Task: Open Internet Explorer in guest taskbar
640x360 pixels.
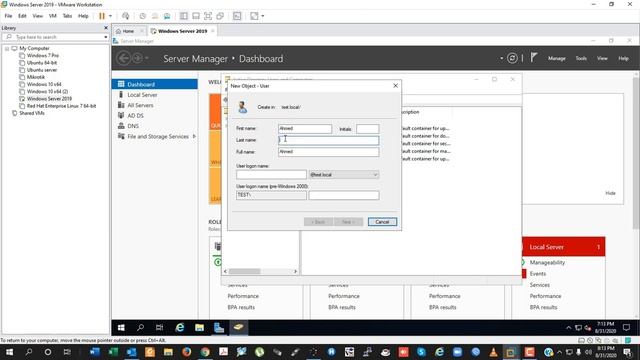Action: [x=180, y=327]
